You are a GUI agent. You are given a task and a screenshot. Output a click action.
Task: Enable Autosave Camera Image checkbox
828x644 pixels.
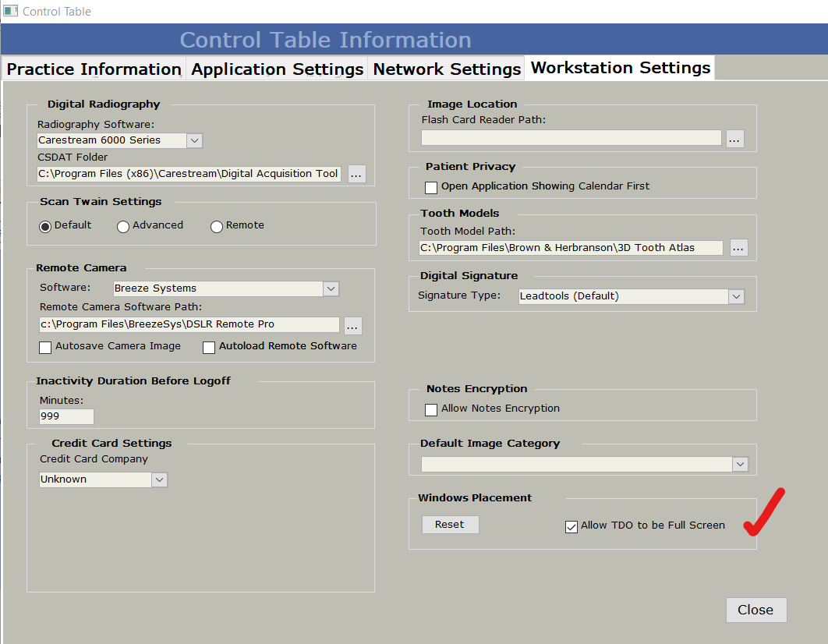point(46,347)
